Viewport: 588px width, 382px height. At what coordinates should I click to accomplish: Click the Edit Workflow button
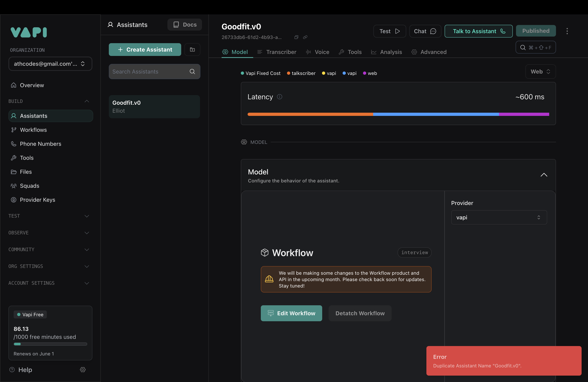(x=291, y=313)
